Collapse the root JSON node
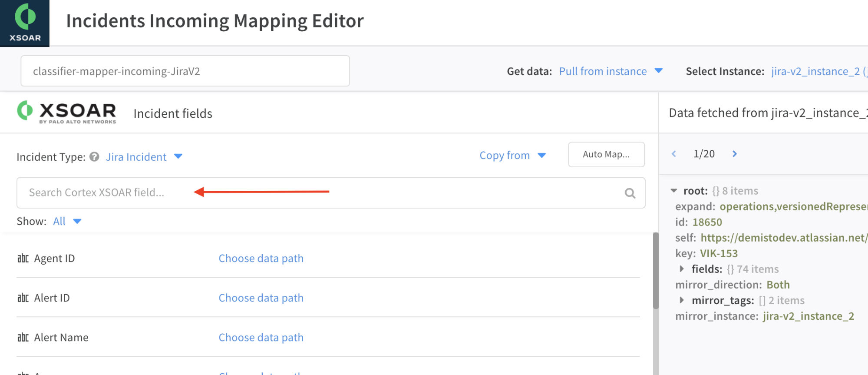Viewport: 868px width, 375px height. pyautogui.click(x=674, y=191)
